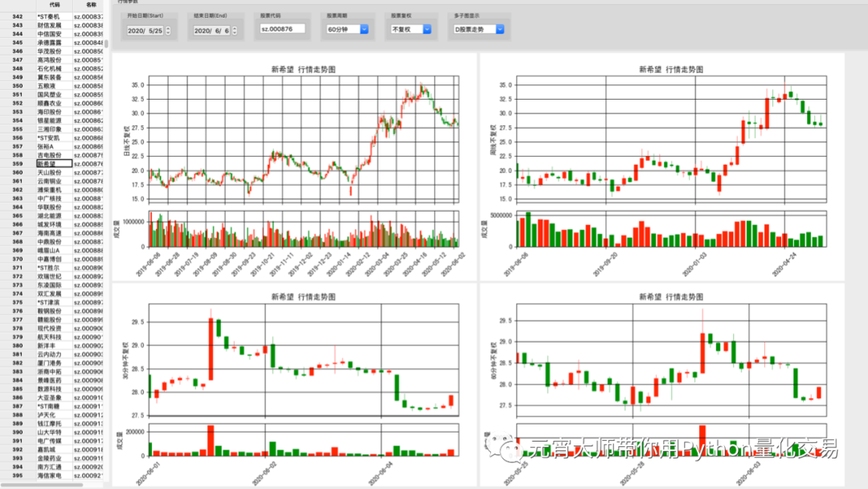
Task: Click the end date field 2020/6/6
Action: coord(212,31)
